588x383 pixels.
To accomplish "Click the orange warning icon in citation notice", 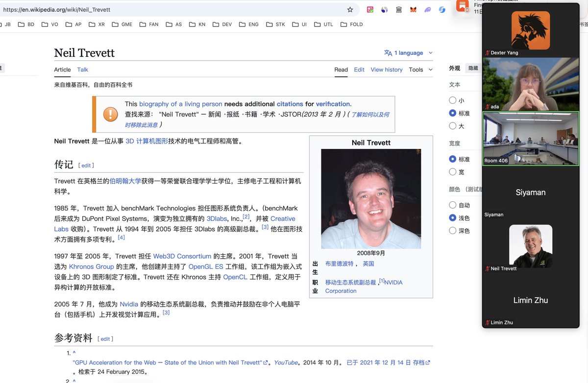I will [110, 114].
